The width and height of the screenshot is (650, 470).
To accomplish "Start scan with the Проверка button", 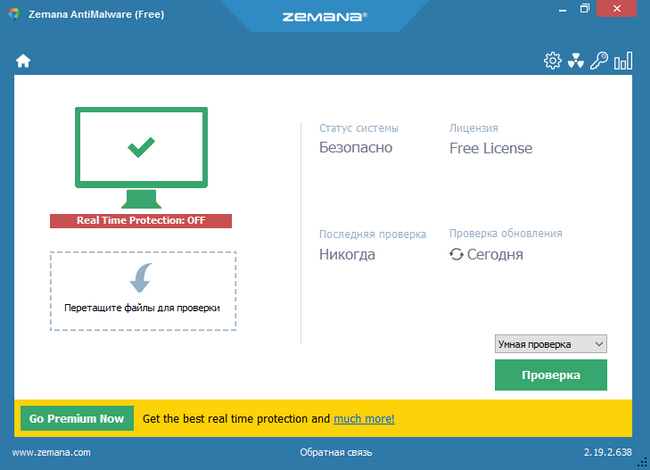I will point(551,375).
